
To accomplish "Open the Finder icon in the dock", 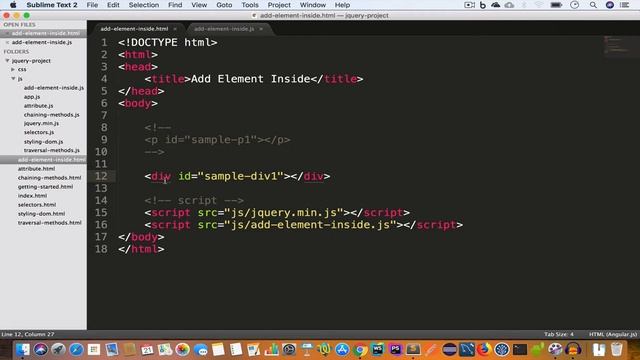I will click(x=22, y=350).
